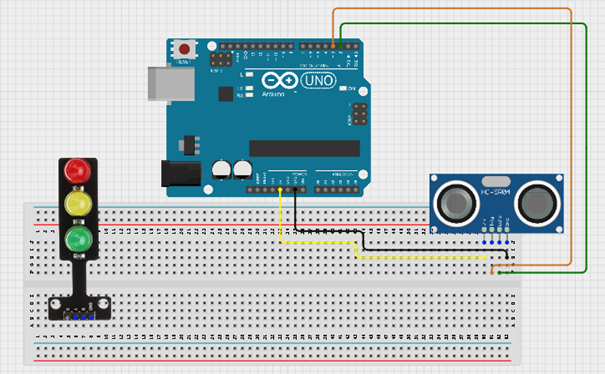Click the Arduino pin where the green wire connects

point(341,46)
